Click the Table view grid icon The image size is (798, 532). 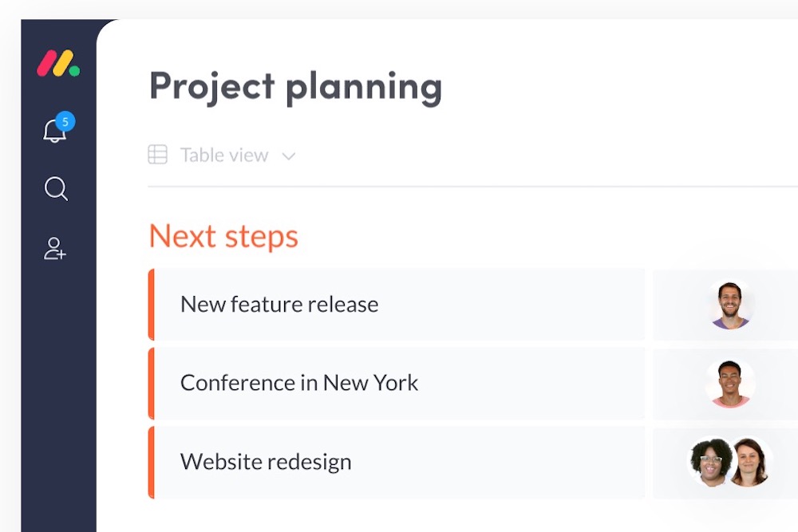(158, 155)
